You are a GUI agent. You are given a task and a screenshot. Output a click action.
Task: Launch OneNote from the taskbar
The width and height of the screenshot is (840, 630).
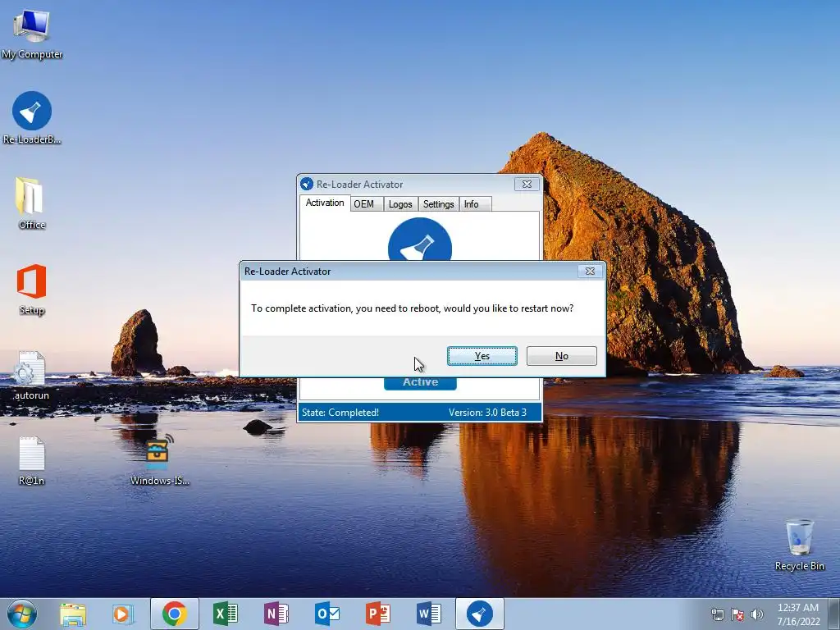tap(276, 614)
